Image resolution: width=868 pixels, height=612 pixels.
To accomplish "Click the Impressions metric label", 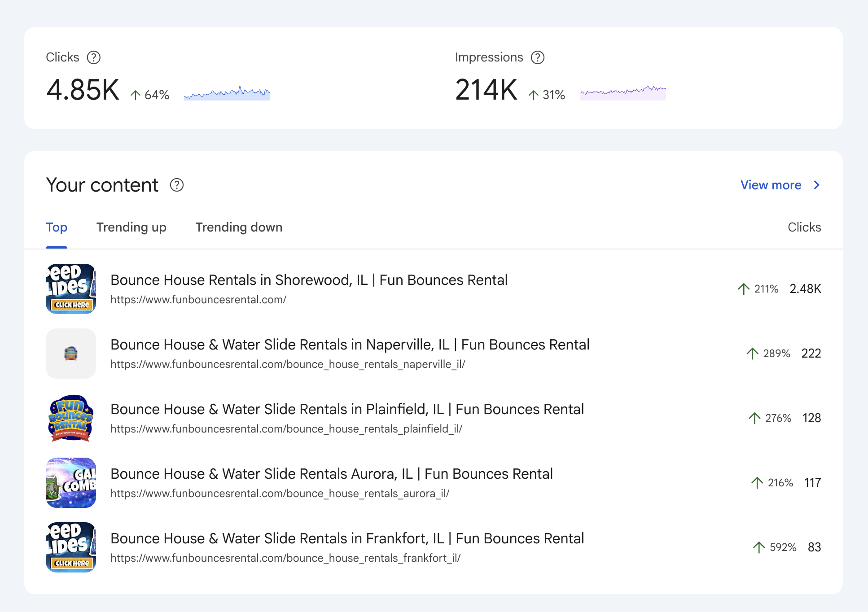I will coord(489,57).
